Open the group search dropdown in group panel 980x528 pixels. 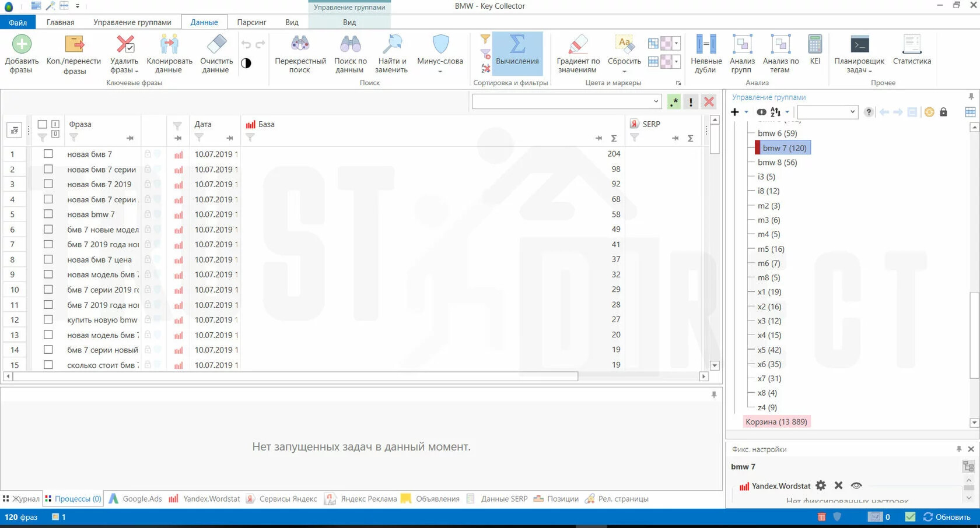click(x=852, y=112)
